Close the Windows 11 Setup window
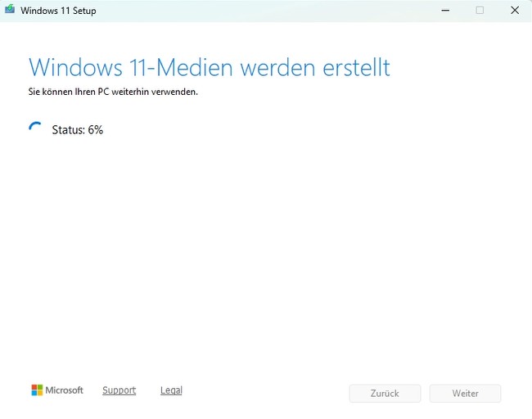This screenshot has height=419, width=532. (x=515, y=11)
